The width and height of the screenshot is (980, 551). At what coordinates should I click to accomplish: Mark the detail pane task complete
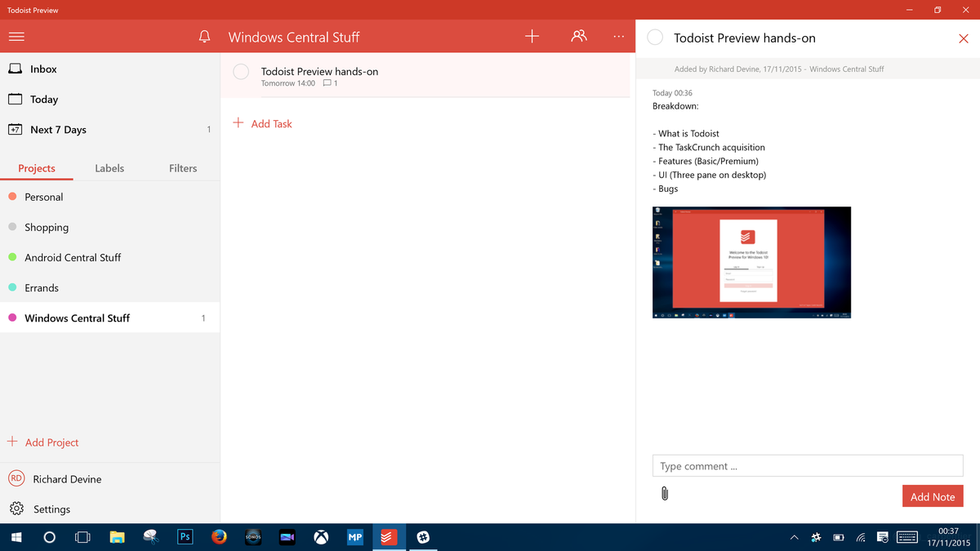point(655,38)
